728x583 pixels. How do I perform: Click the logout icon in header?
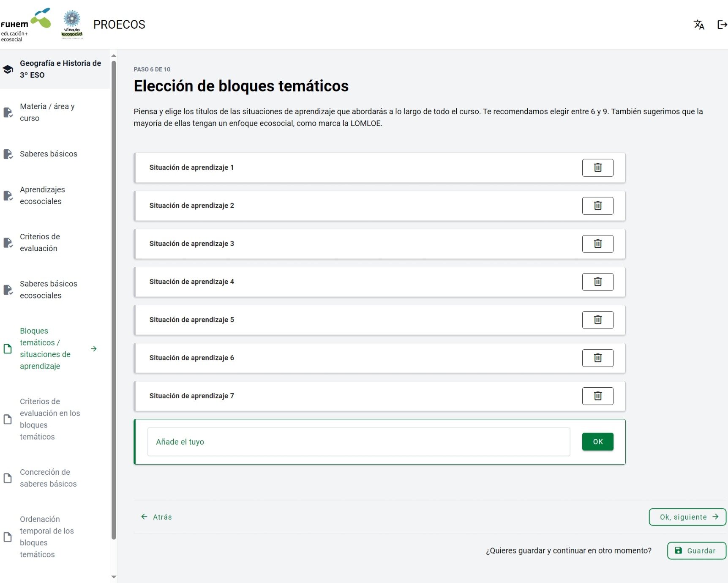tap(722, 25)
